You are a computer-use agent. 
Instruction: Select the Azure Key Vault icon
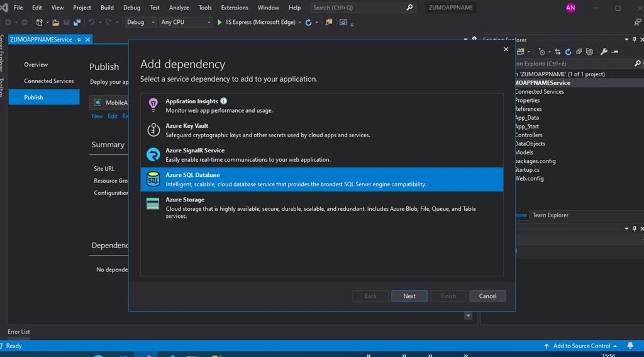(x=153, y=130)
